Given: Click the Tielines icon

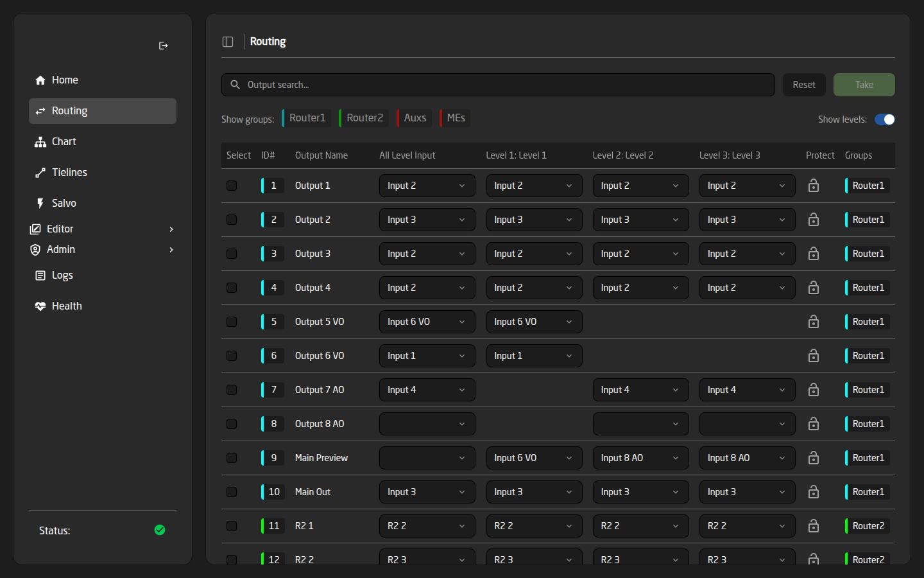Looking at the screenshot, I should click(40, 173).
